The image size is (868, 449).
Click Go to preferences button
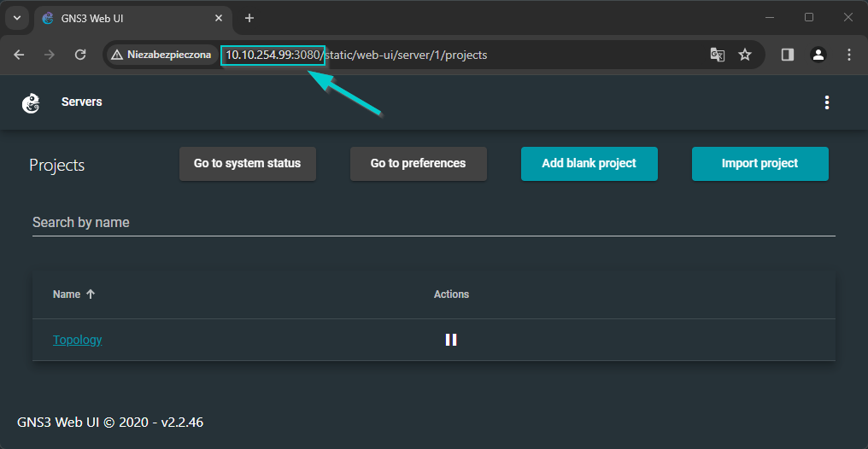tap(419, 164)
